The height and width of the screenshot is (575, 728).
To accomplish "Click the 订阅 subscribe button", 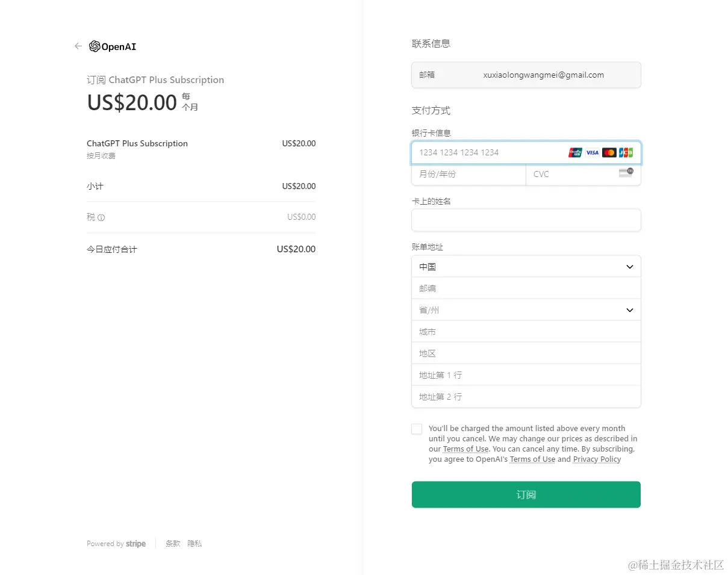I will [526, 494].
